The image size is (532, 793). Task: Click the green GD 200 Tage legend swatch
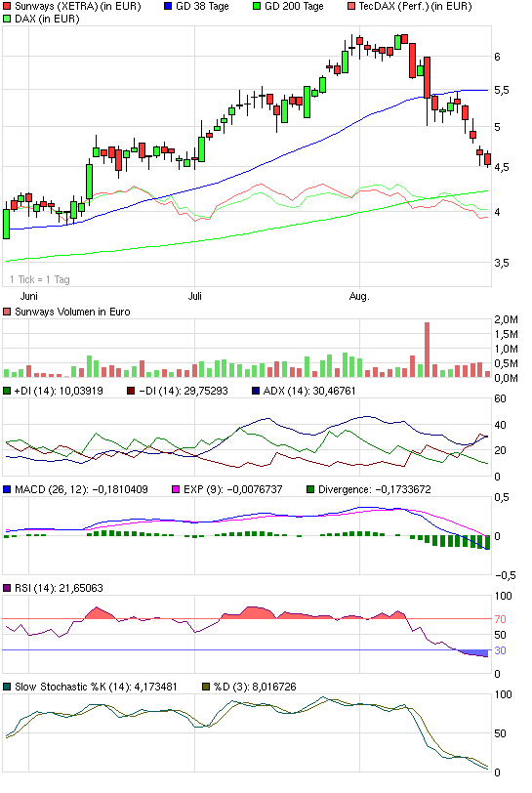point(257,7)
